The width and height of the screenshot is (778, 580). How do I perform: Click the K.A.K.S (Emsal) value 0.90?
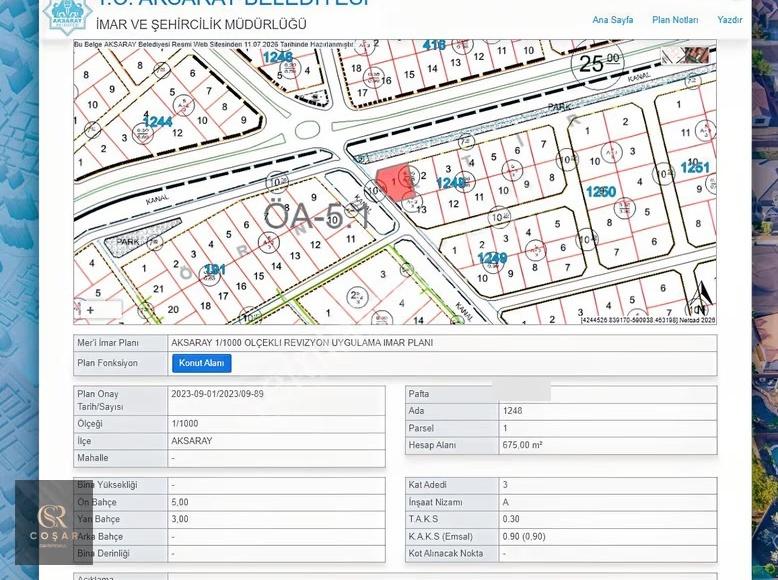coord(510,536)
